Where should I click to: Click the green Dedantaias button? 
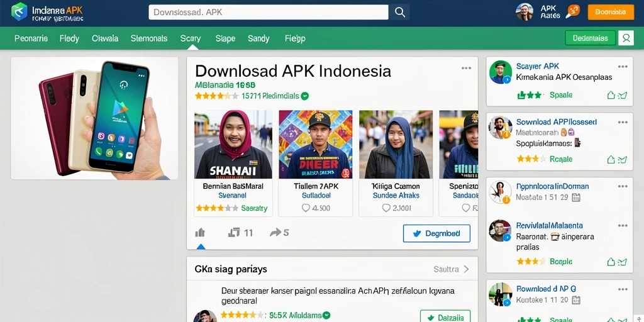(x=590, y=38)
